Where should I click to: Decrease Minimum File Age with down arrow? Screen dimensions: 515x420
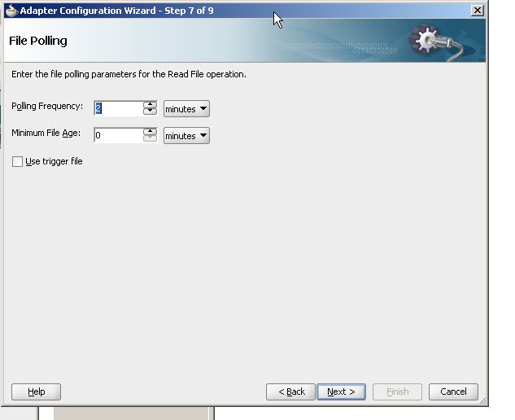coord(150,138)
